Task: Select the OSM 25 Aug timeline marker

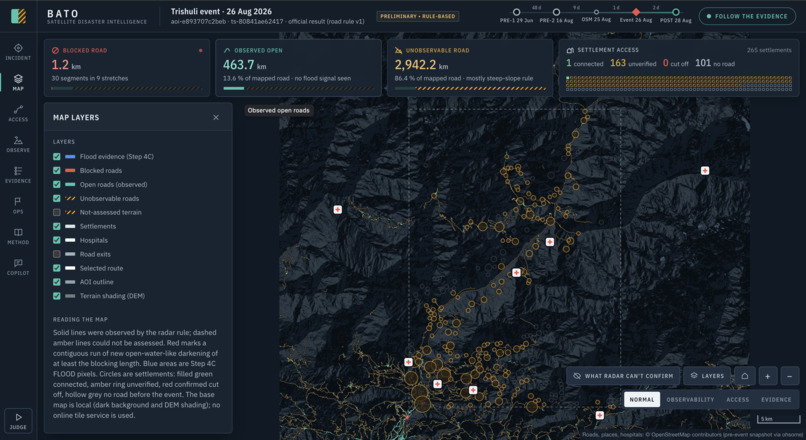Action: (x=596, y=12)
